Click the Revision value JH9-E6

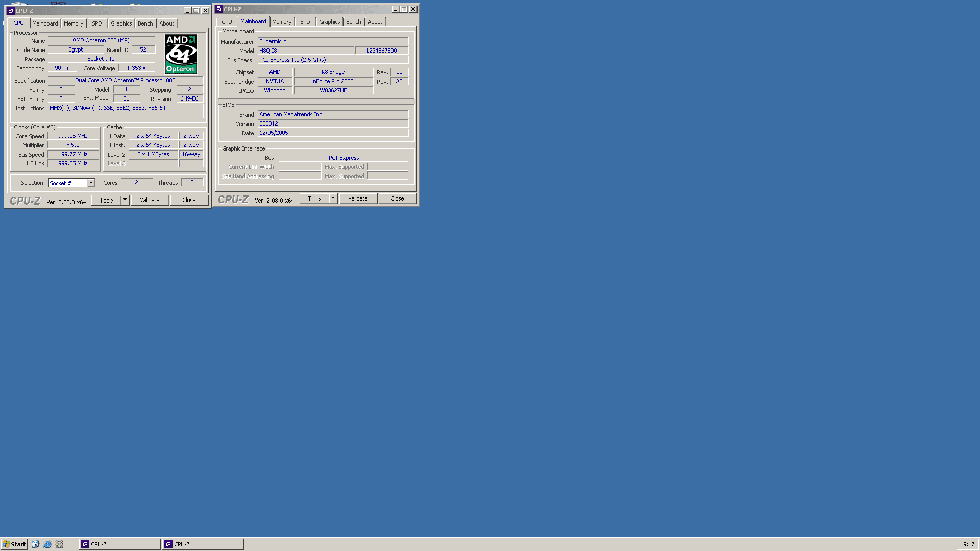(190, 98)
